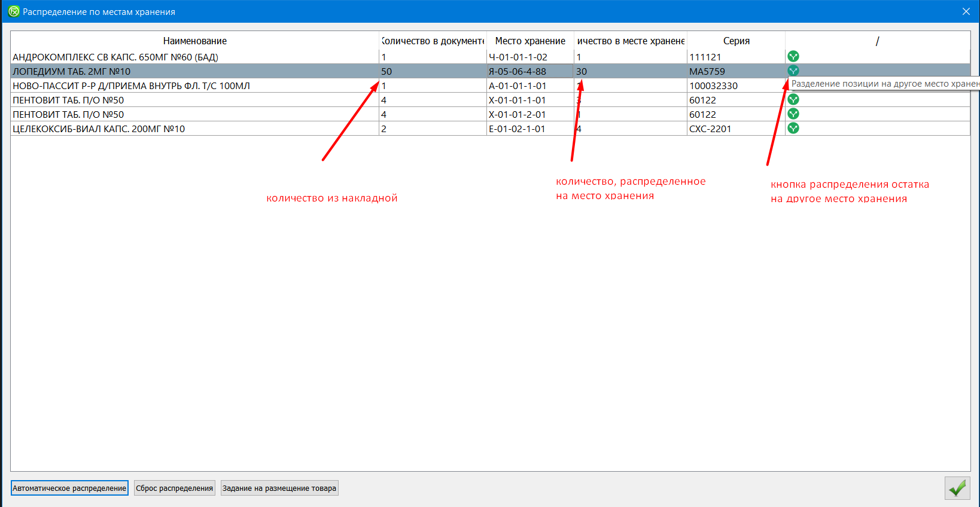Click the Место хранение column header
980x507 pixels.
pos(530,41)
